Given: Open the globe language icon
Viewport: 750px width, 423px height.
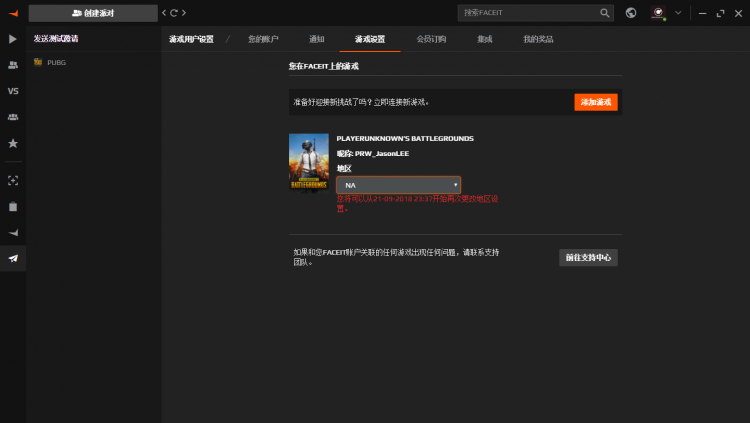Looking at the screenshot, I should click(631, 13).
